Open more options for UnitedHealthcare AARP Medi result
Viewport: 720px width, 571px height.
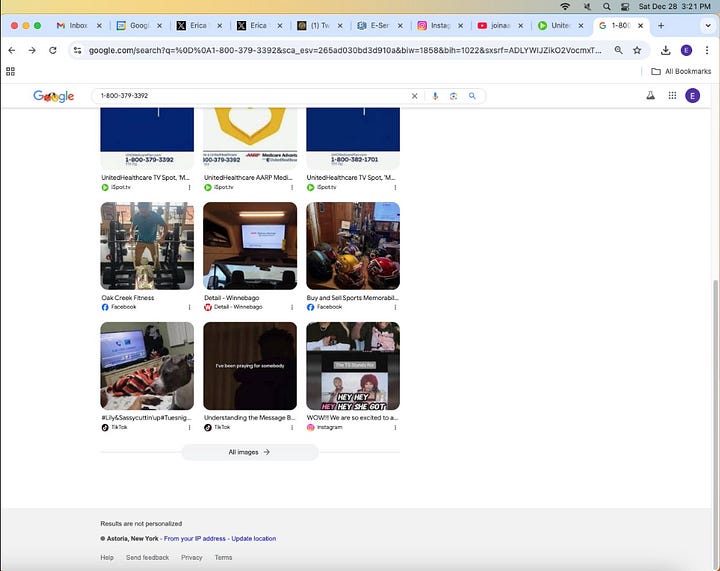point(292,187)
